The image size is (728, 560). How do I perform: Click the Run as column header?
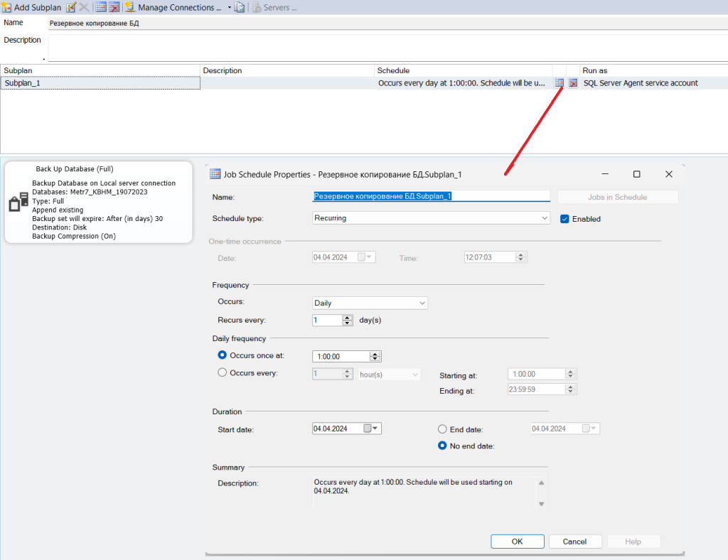(654, 70)
